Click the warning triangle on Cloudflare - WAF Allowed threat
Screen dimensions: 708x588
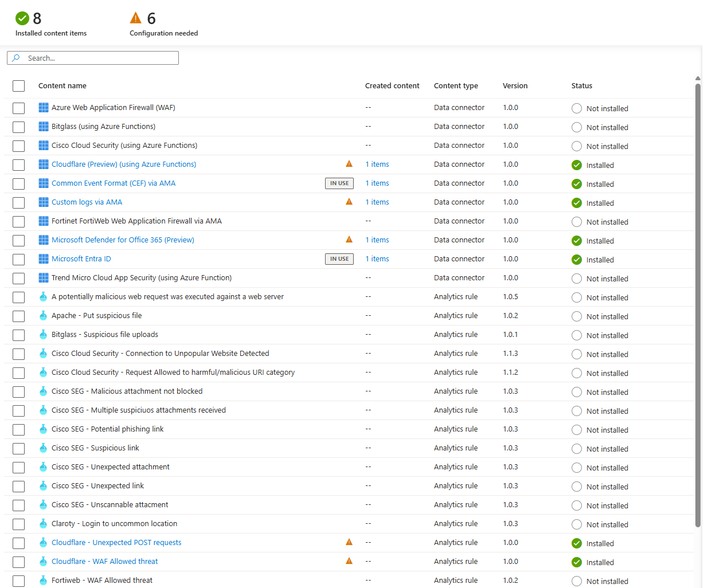(349, 561)
